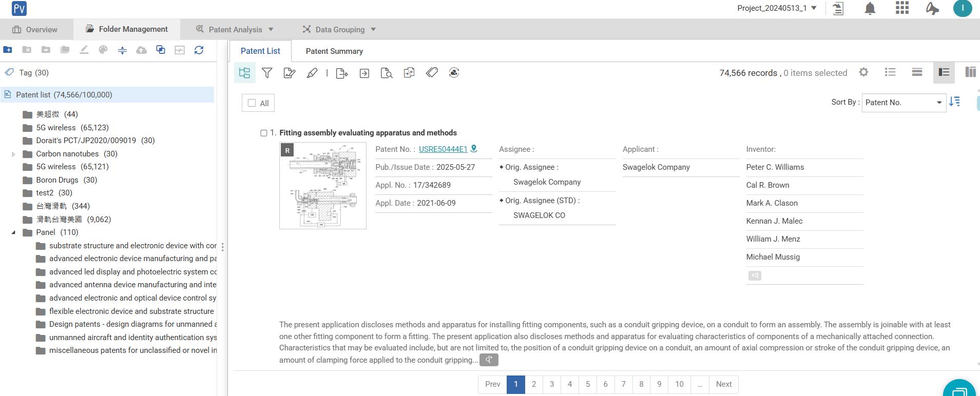Open the list settings gear
980x396 pixels.
(863, 72)
